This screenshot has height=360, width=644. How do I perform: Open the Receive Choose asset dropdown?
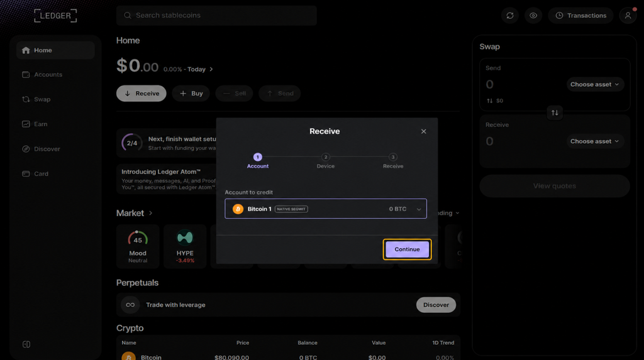pos(595,141)
